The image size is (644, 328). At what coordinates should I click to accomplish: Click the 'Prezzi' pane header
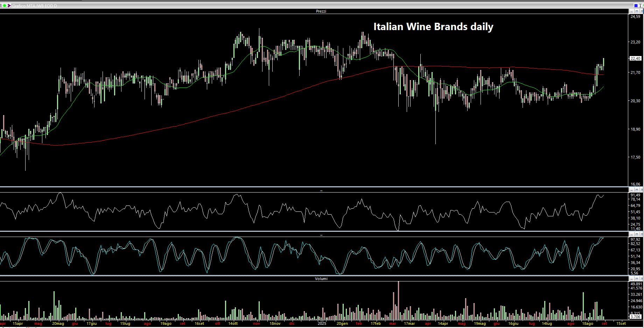pos(321,11)
